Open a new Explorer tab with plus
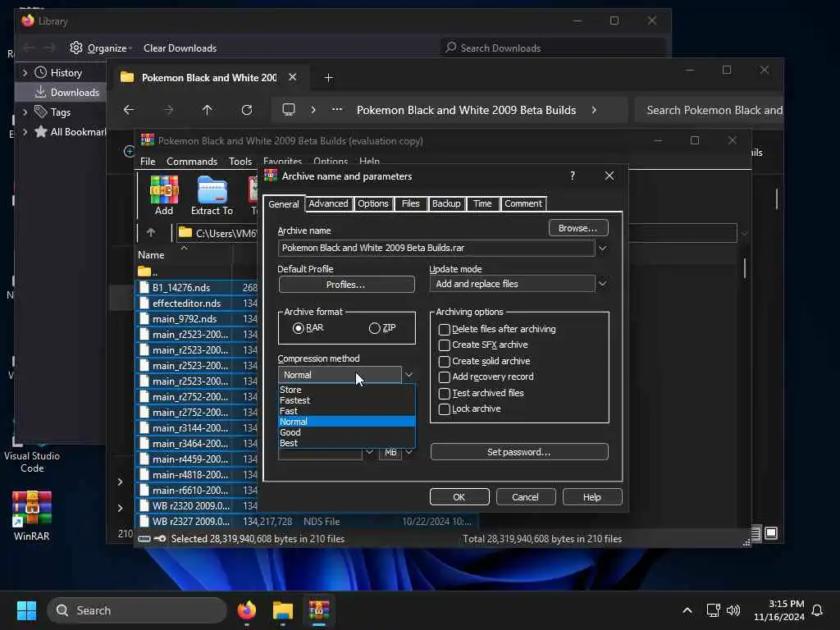The width and height of the screenshot is (840, 630). pyautogui.click(x=328, y=78)
